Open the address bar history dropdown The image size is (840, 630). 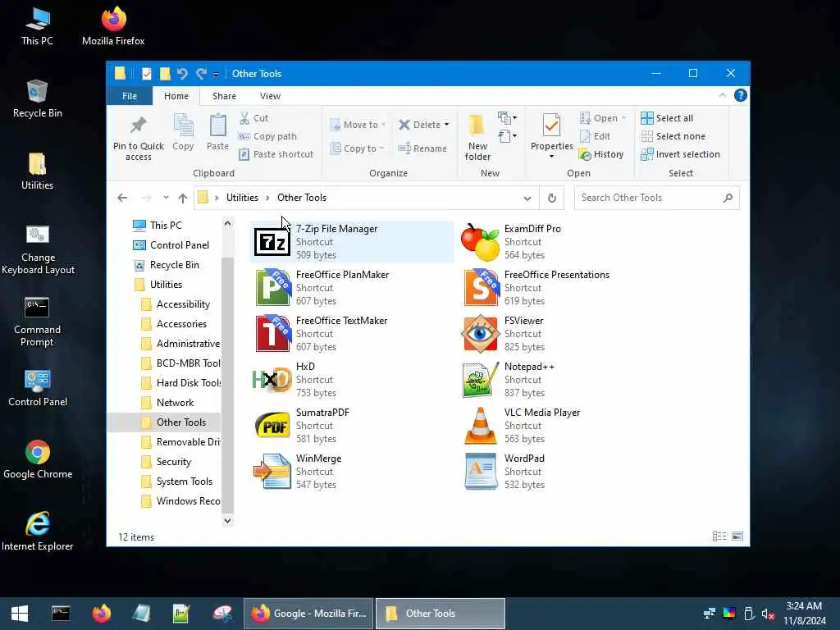527,199
